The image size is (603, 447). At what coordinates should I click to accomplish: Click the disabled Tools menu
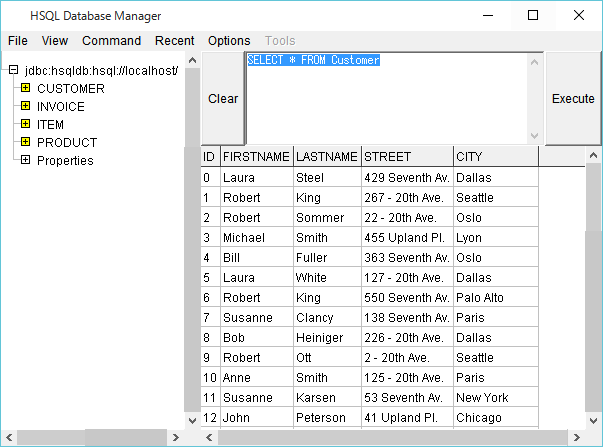[x=280, y=41]
